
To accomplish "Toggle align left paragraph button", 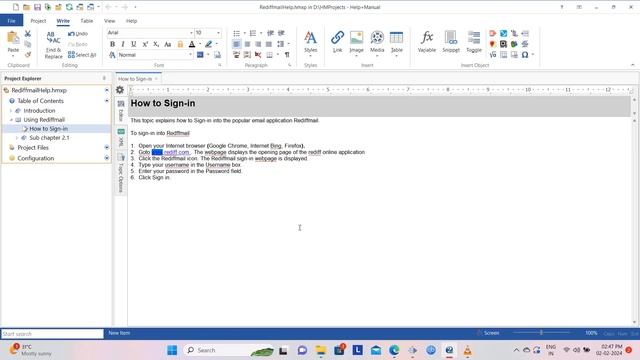I will pyautogui.click(x=237, y=44).
